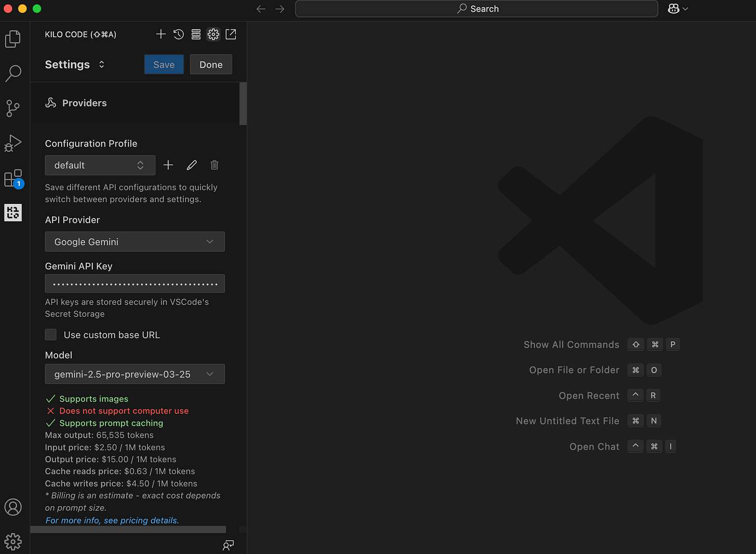Open Kilo Code in editor pop-out icon
Image resolution: width=756 pixels, height=554 pixels.
231,34
